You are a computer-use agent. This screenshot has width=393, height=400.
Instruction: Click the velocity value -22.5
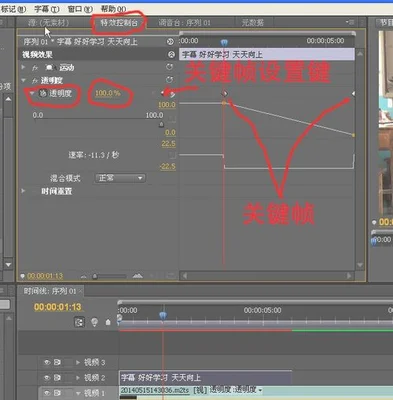[x=167, y=166]
